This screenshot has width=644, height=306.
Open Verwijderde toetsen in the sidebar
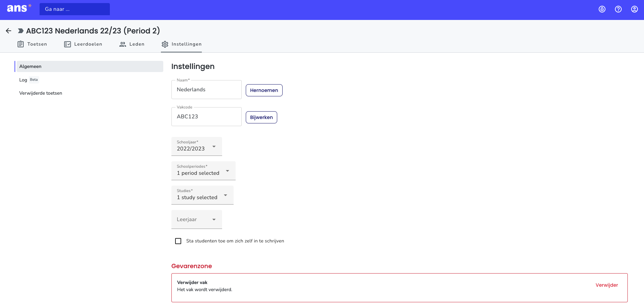click(41, 93)
